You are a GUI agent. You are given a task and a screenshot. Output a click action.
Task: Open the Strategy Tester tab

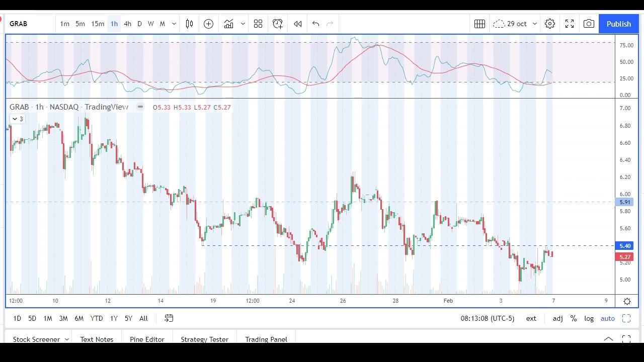click(204, 339)
